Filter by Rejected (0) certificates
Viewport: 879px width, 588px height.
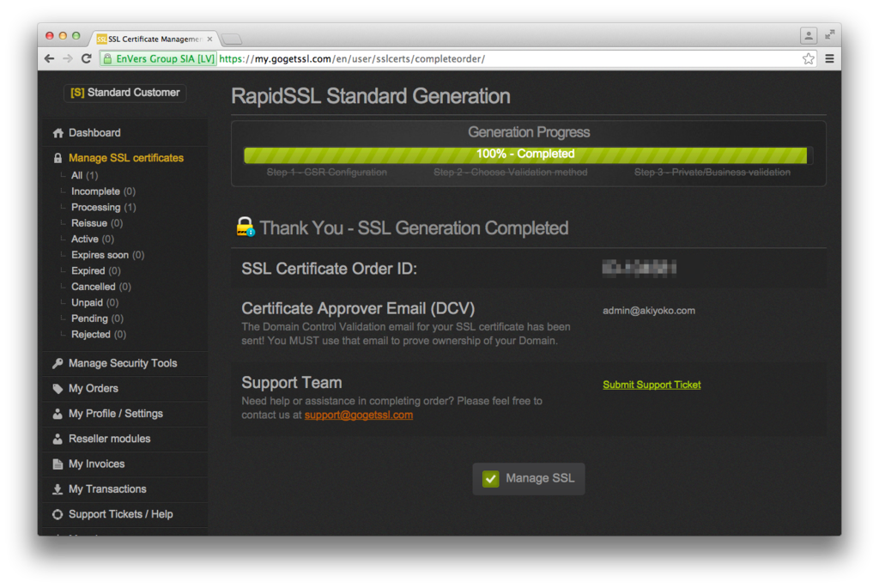pyautogui.click(x=99, y=335)
